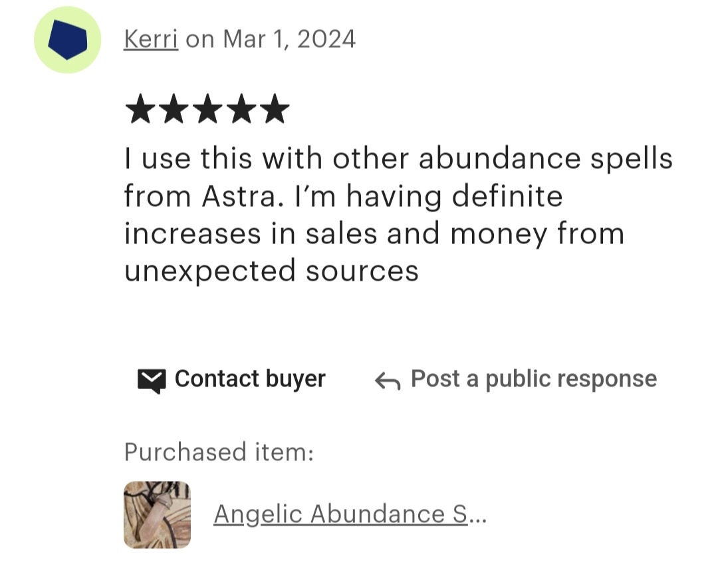Select the first rating star
This screenshot has width=718, height=588.
(x=140, y=109)
